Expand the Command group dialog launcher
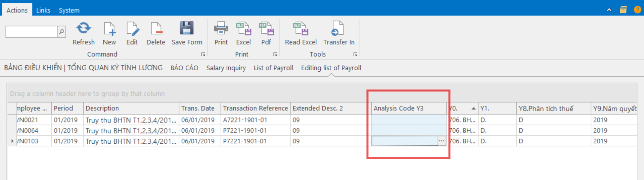 pyautogui.click(x=203, y=54)
